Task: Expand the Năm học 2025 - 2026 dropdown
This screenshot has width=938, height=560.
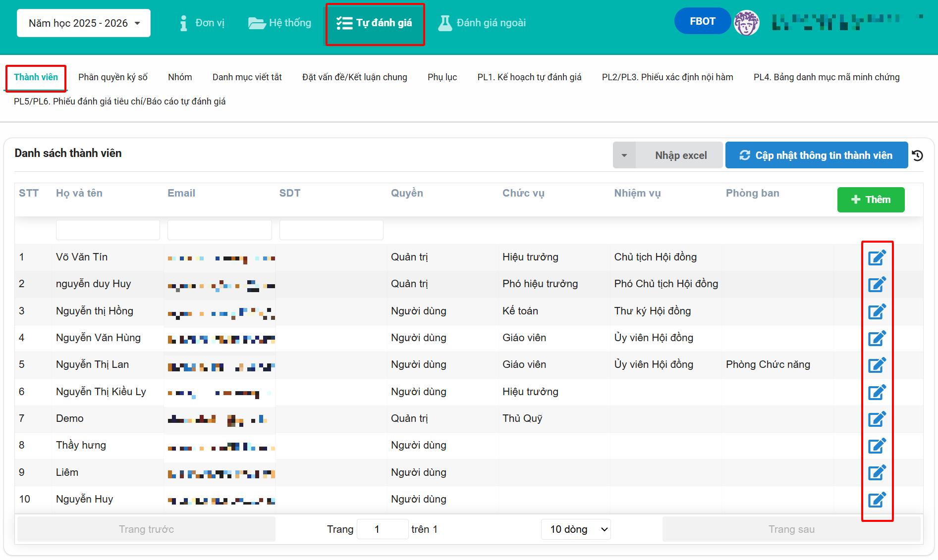Action: pos(84,23)
